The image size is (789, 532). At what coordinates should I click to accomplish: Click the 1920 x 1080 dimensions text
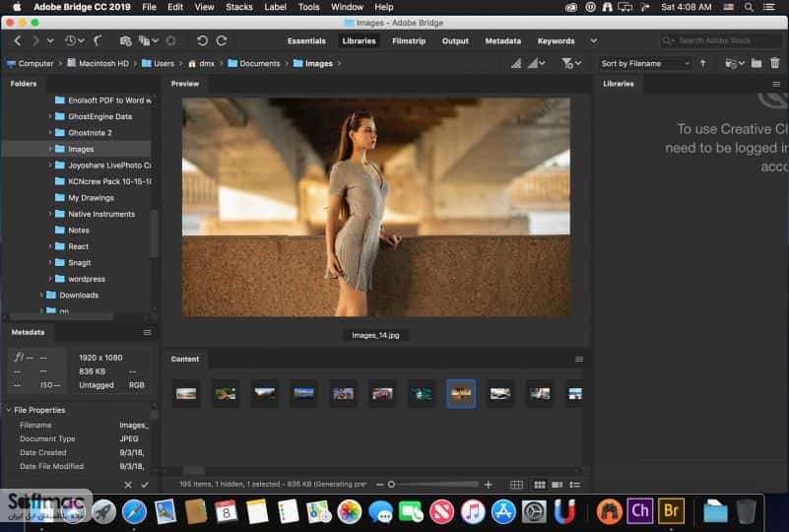(100, 358)
